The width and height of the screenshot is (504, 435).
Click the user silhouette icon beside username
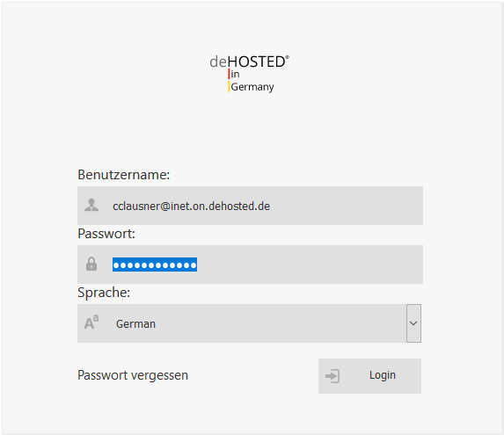click(91, 205)
